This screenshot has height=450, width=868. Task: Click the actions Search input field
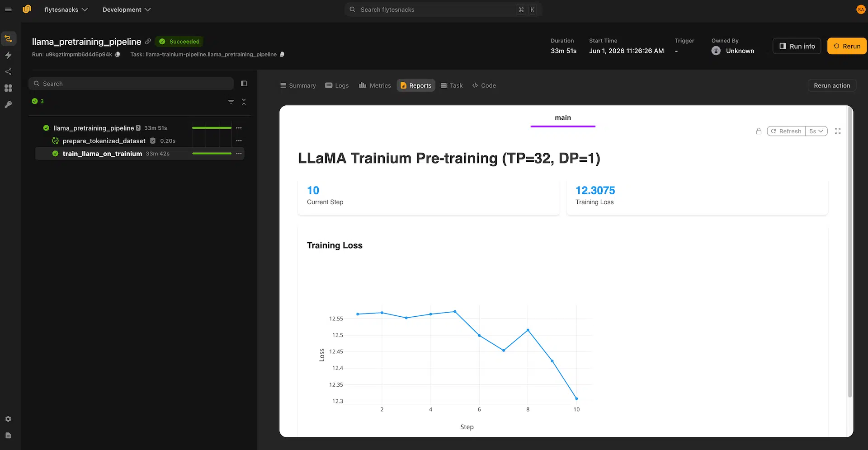131,84
